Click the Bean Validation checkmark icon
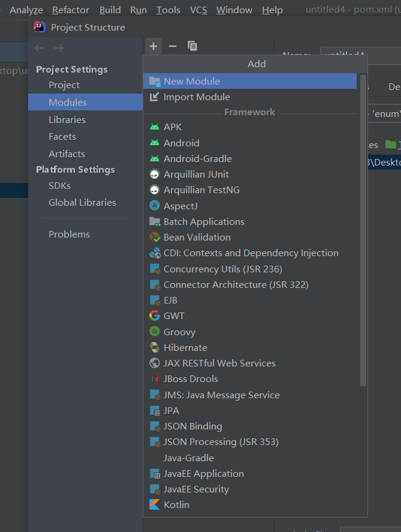The image size is (401, 532). [x=155, y=237]
